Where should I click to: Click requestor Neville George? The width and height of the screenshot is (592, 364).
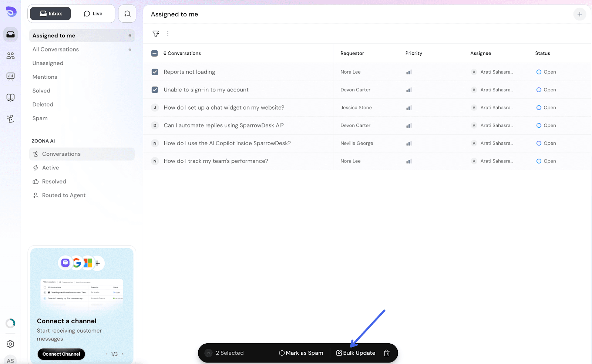(357, 143)
